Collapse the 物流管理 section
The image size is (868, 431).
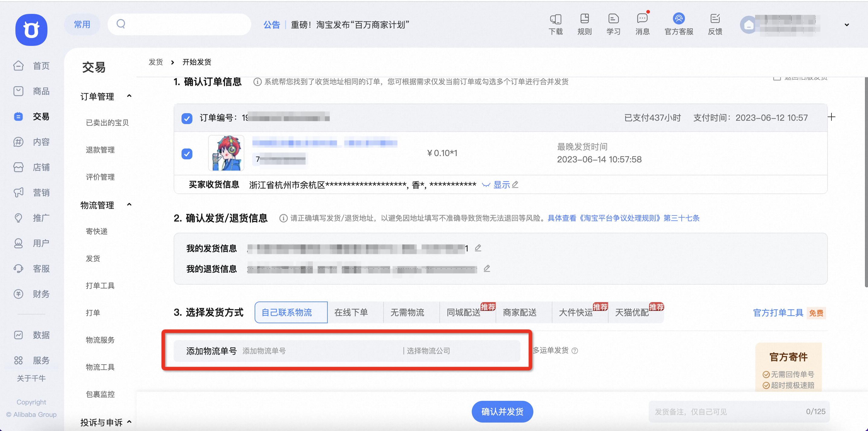tap(129, 205)
